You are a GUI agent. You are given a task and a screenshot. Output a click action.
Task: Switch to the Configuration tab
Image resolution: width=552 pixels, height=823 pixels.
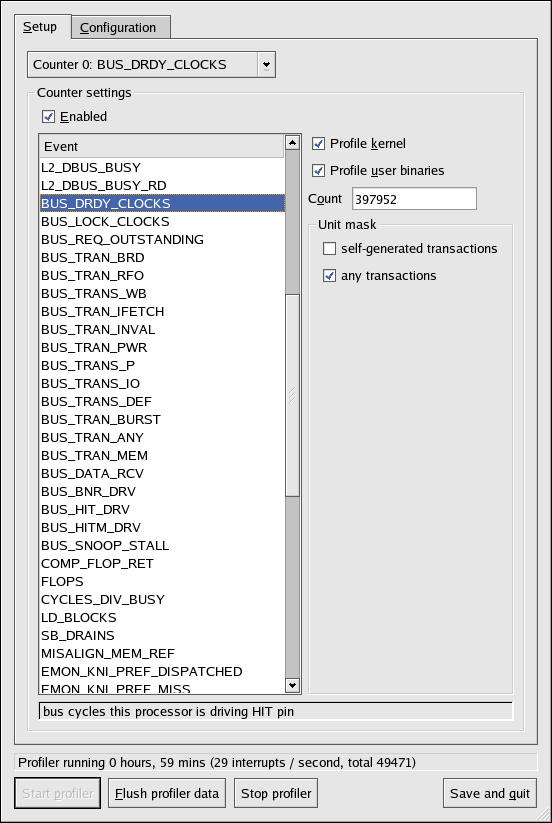pos(120,27)
